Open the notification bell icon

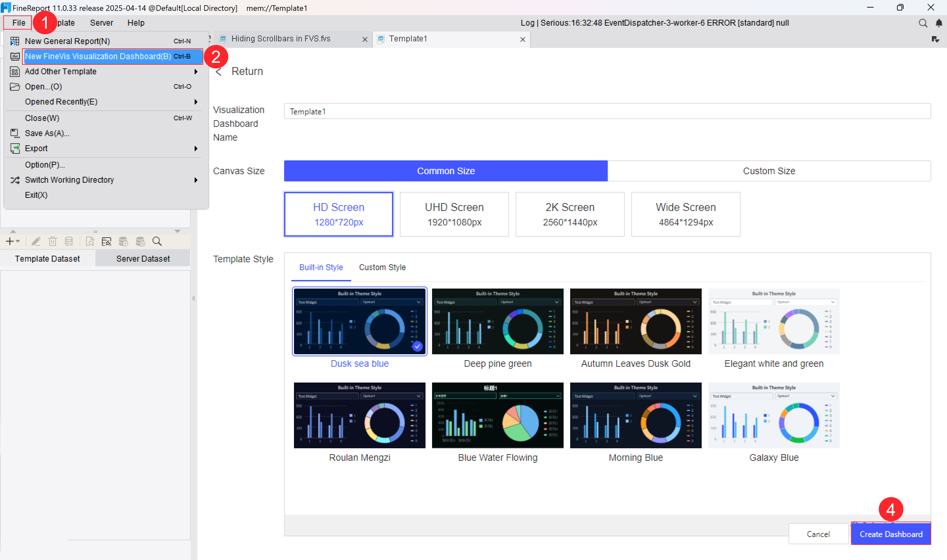[x=939, y=23]
